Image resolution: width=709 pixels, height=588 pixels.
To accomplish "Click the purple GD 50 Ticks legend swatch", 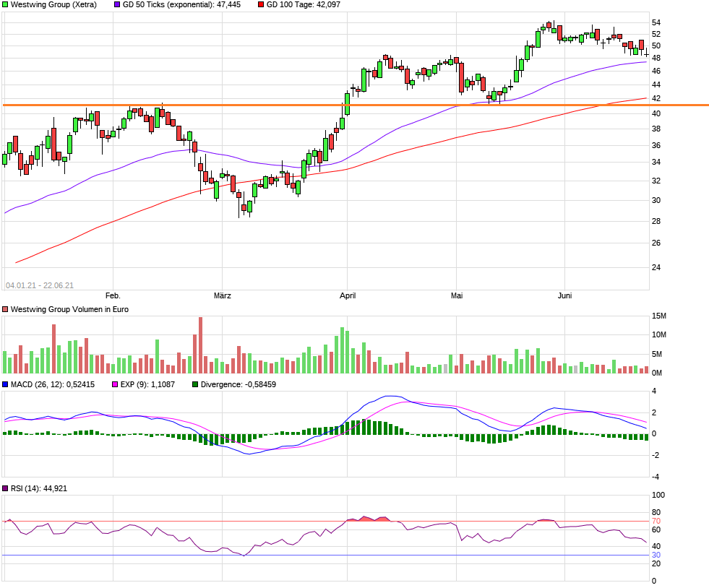I will point(117,4).
